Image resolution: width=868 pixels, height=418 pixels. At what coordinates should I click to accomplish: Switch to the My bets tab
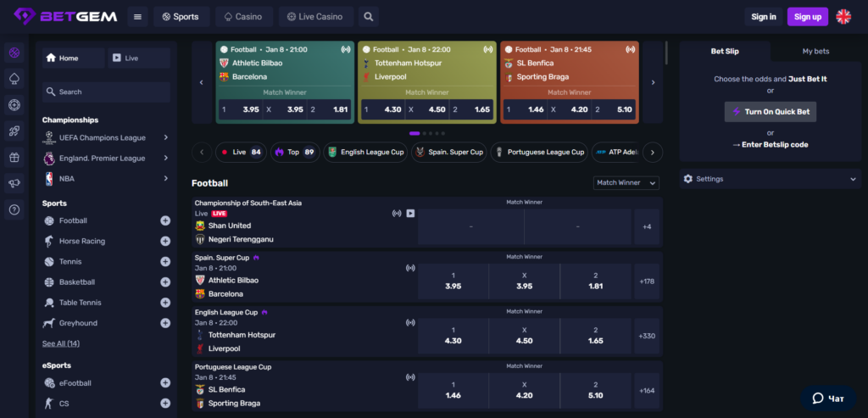click(815, 52)
